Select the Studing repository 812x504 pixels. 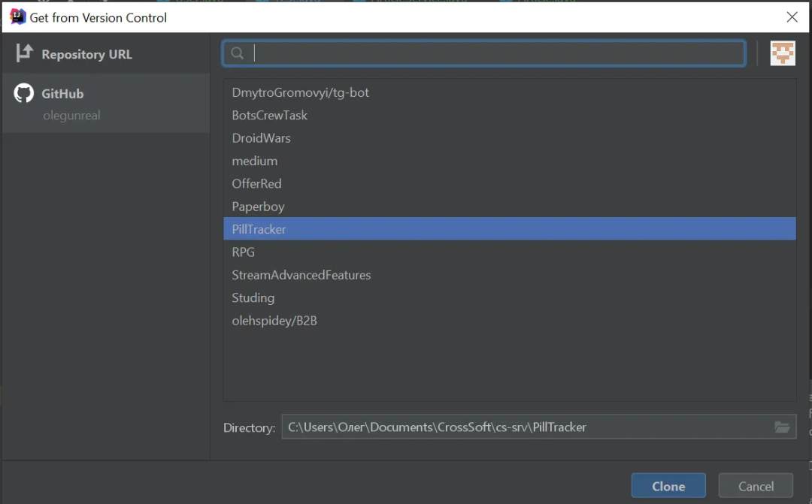coord(510,297)
